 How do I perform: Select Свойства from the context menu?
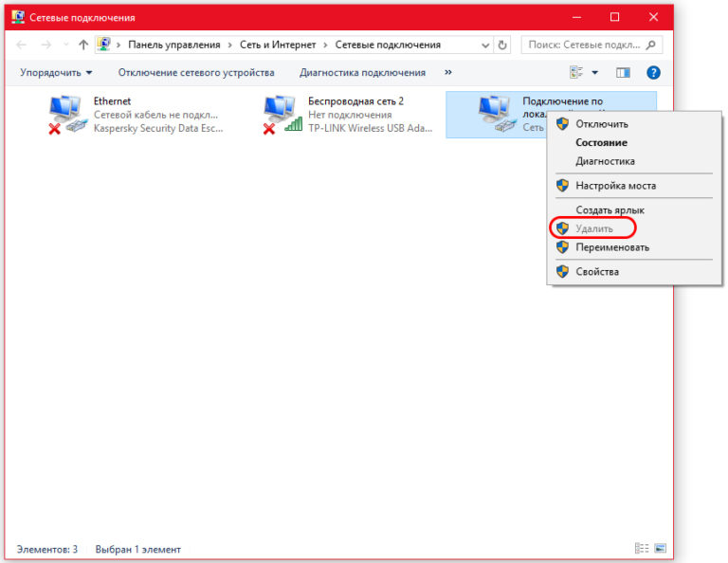click(597, 272)
